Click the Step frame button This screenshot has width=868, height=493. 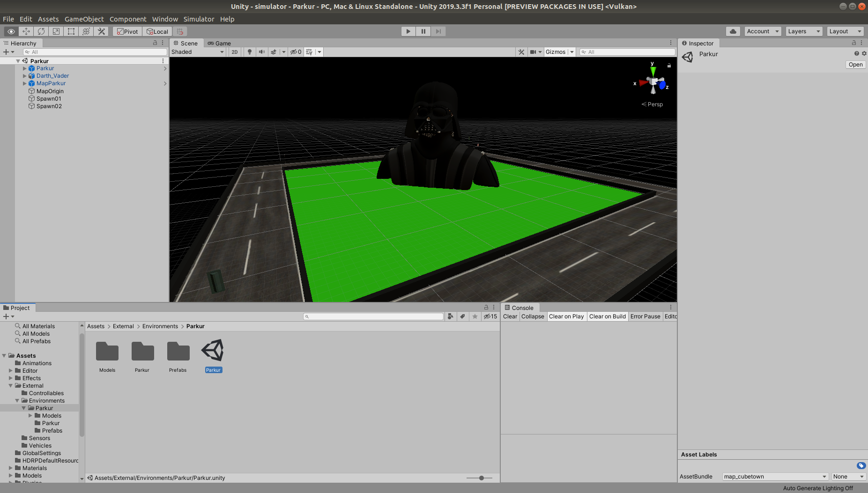(x=438, y=31)
